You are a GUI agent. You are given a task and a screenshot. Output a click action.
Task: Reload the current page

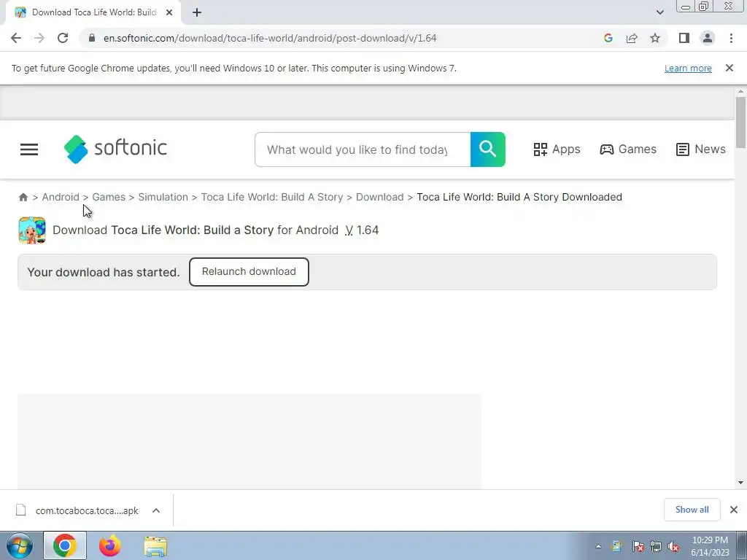click(63, 38)
